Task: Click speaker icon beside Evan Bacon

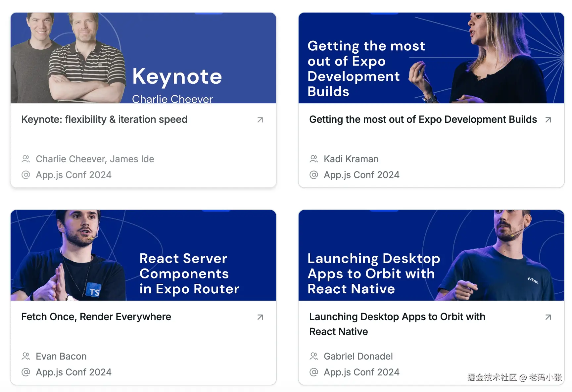Action: tap(26, 356)
